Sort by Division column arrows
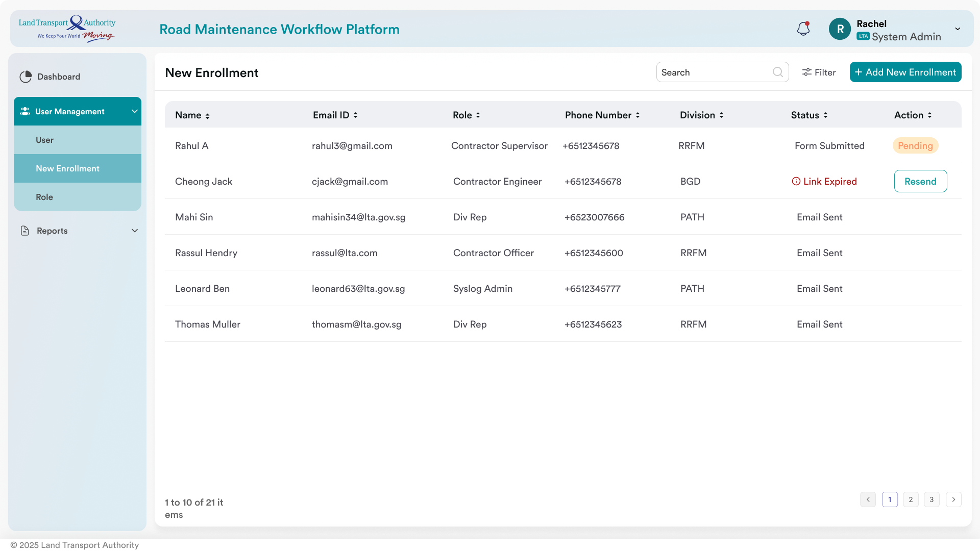Screen dimensions: 980x551 721,115
